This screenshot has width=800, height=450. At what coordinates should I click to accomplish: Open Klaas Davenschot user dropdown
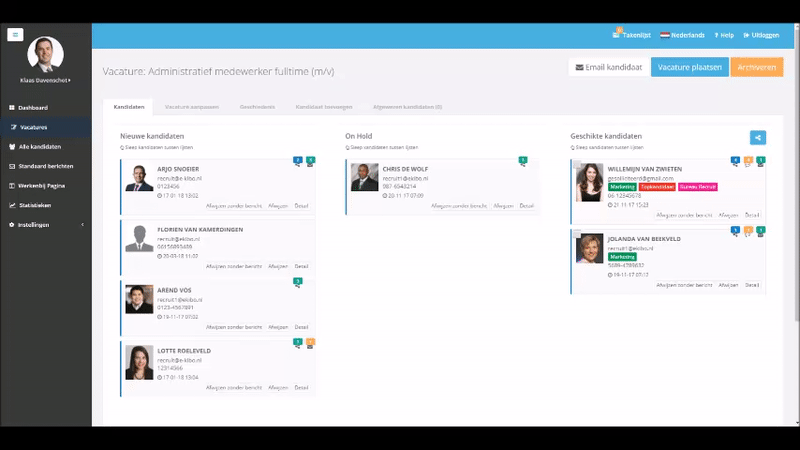pos(45,80)
